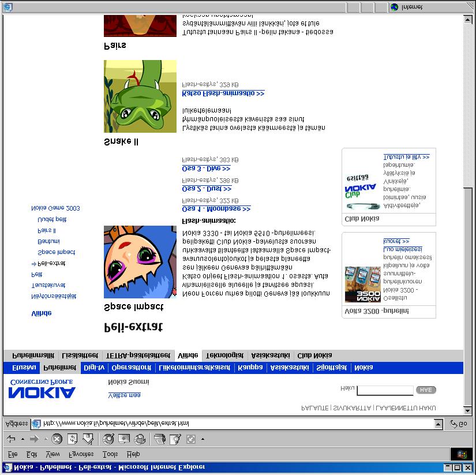Open the LAAJENNETTU HAKU link

406,408
